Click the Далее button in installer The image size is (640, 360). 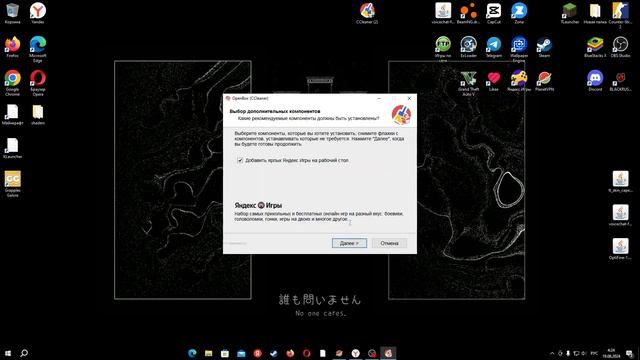click(x=349, y=243)
